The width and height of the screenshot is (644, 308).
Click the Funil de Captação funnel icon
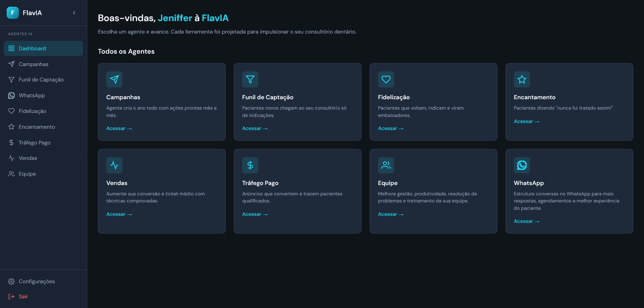coord(250,79)
